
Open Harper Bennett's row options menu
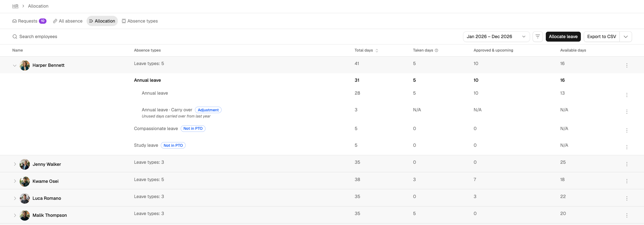click(627, 65)
